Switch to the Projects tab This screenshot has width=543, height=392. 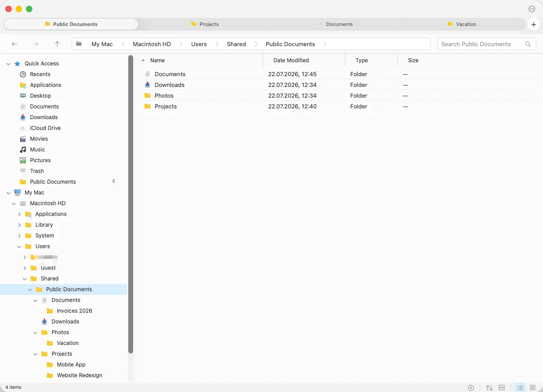204,24
